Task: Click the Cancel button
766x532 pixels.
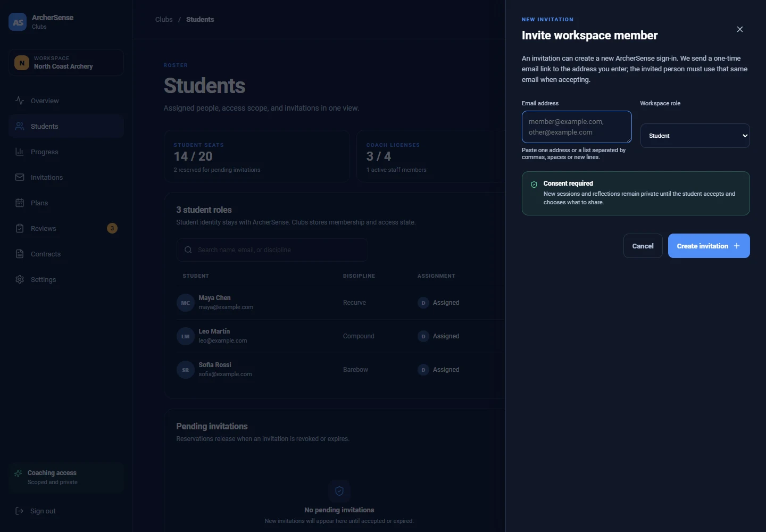Action: (643, 246)
